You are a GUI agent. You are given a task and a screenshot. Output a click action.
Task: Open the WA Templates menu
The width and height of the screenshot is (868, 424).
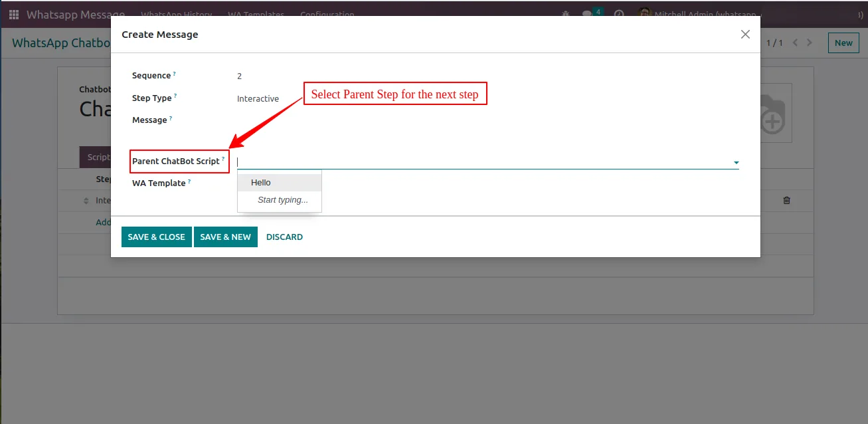(256, 15)
